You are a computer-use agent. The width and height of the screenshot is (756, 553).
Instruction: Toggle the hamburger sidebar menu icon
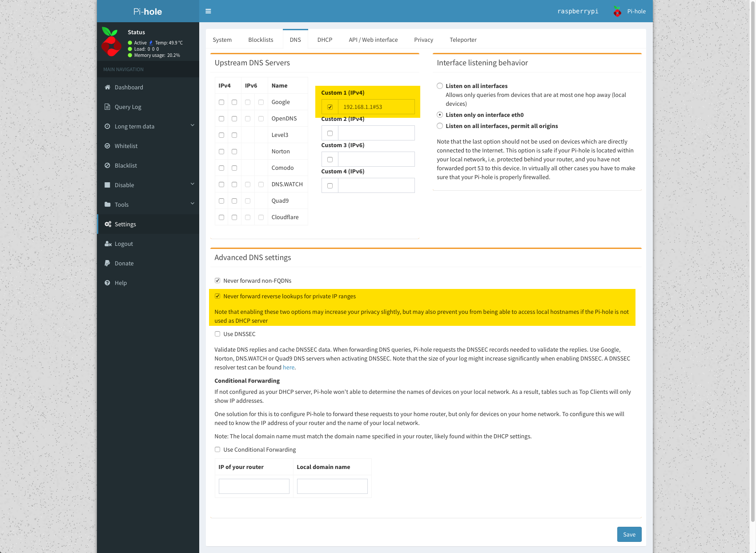click(x=208, y=11)
